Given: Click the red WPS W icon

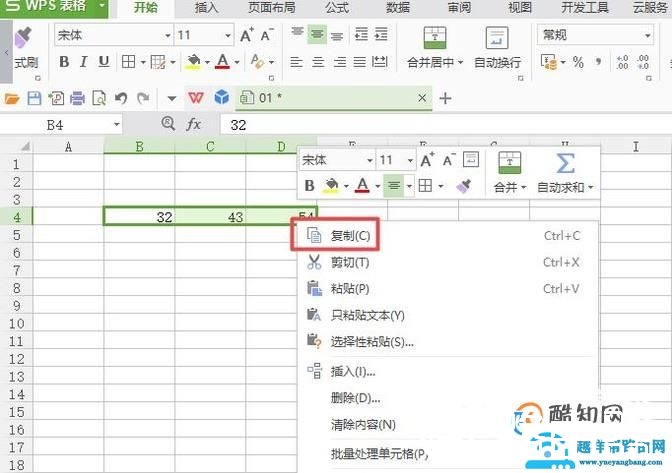Looking at the screenshot, I should click(196, 98).
